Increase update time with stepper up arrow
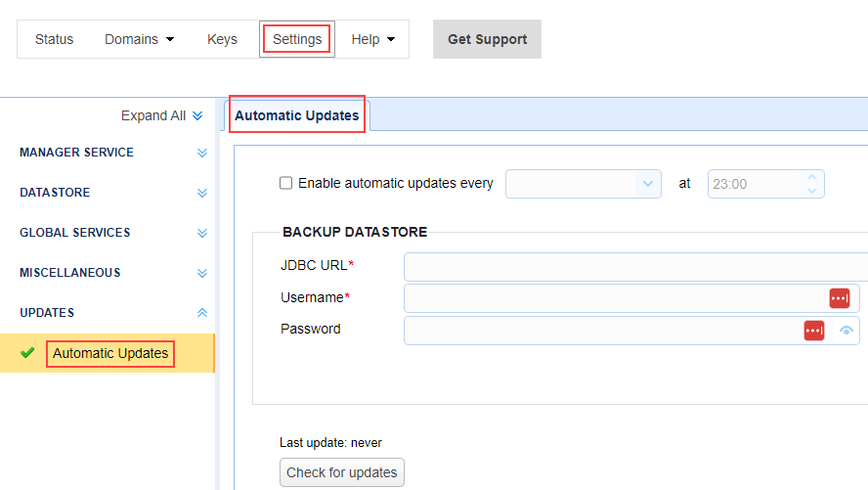Viewport: 868px width, 490px height. pos(812,178)
